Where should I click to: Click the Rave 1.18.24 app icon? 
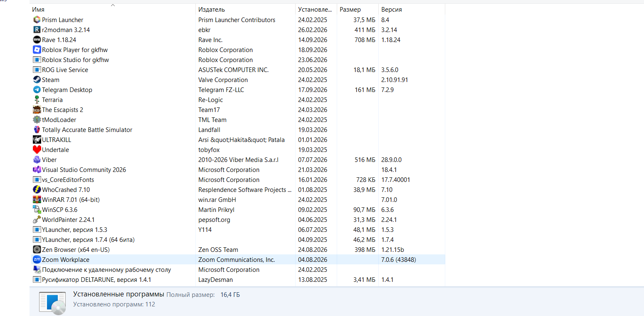[x=37, y=40]
